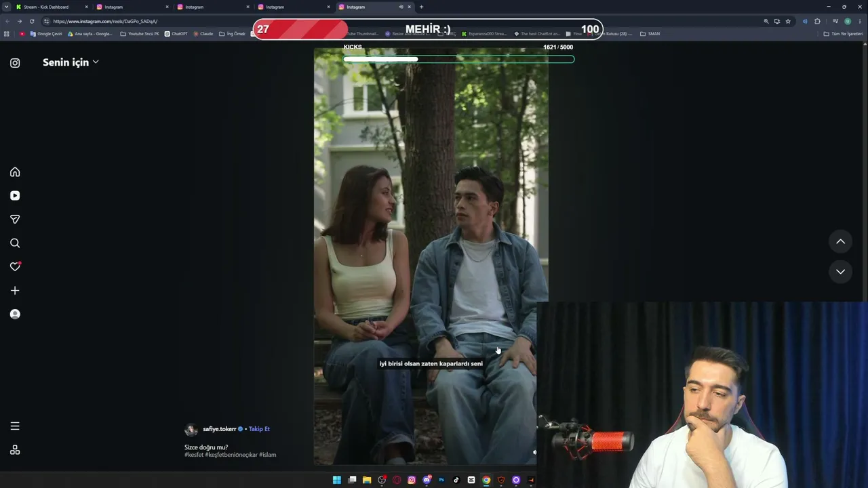
Task: Open the Instagram home feed icon
Action: [x=15, y=172]
